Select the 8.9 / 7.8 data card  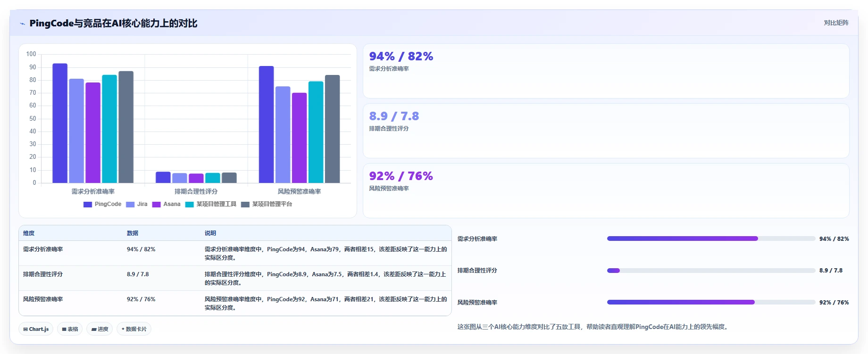click(606, 131)
